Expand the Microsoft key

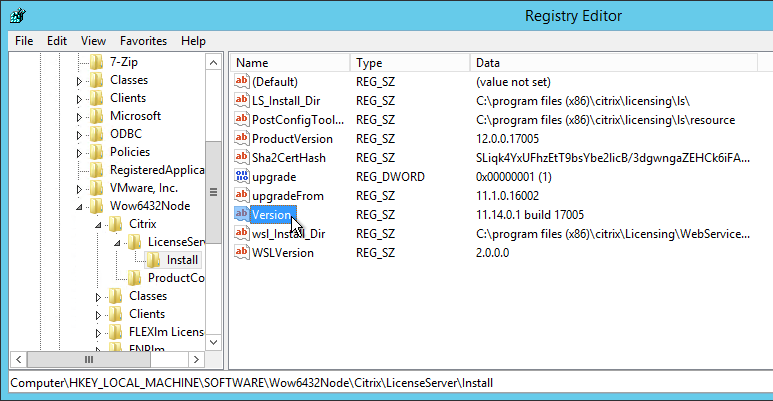tap(79, 117)
